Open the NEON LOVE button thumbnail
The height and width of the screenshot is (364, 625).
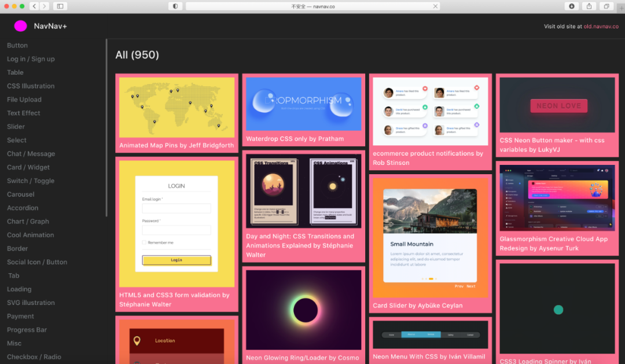coord(558,106)
